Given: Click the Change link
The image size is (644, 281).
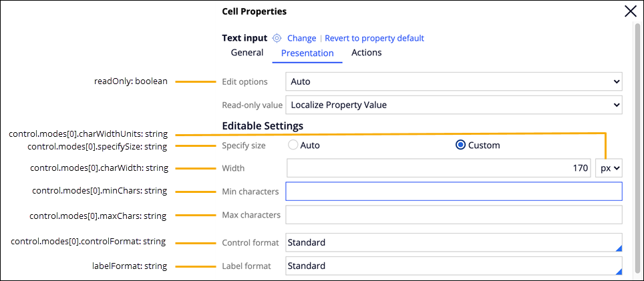Looking at the screenshot, I should click(302, 38).
